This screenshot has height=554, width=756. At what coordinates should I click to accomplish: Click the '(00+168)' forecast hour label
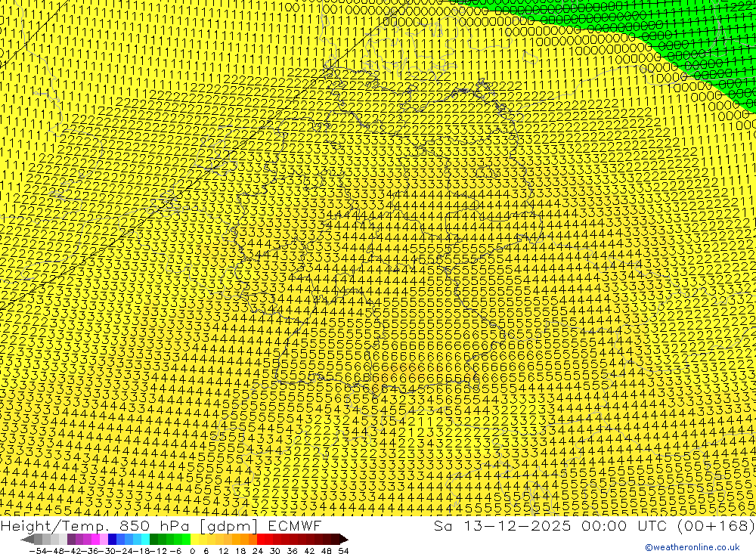pyautogui.click(x=716, y=526)
